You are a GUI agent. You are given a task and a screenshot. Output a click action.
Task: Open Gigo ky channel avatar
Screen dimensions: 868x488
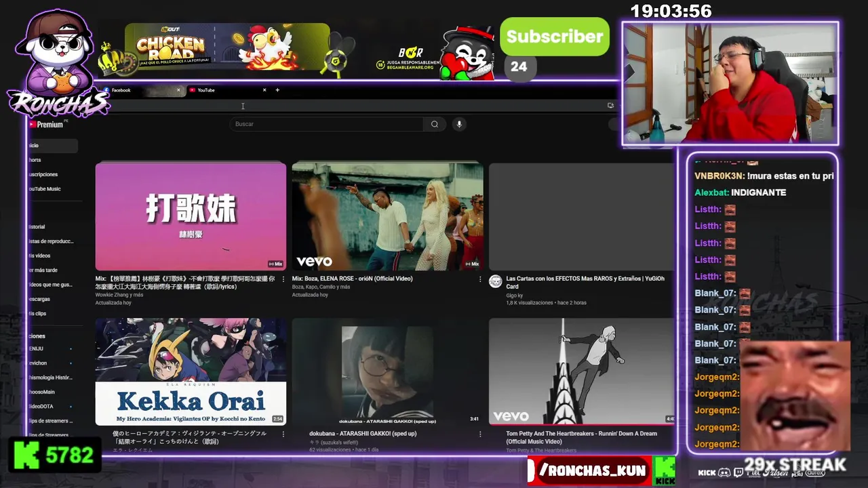(x=496, y=281)
